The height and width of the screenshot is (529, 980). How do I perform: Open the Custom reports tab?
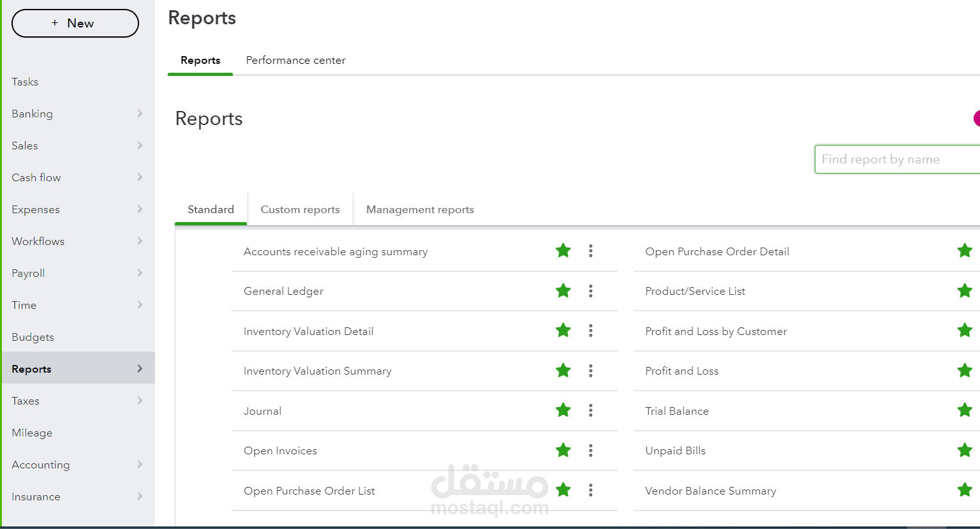300,209
